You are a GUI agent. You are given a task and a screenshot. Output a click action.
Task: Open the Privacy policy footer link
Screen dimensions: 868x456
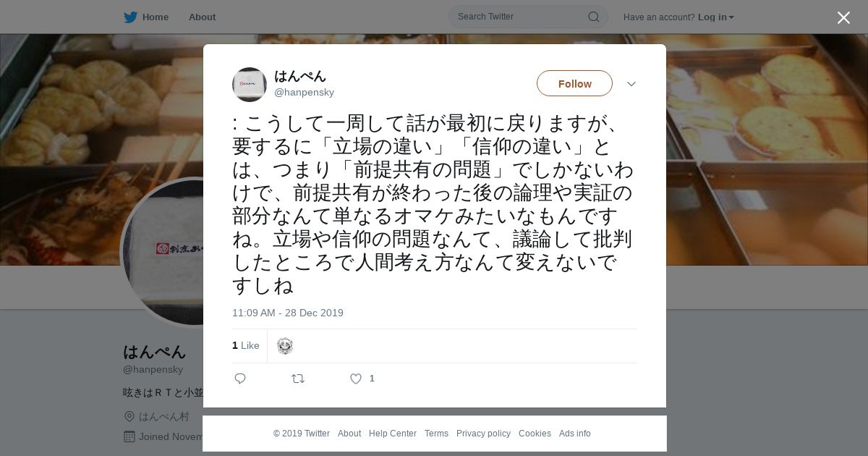(483, 434)
